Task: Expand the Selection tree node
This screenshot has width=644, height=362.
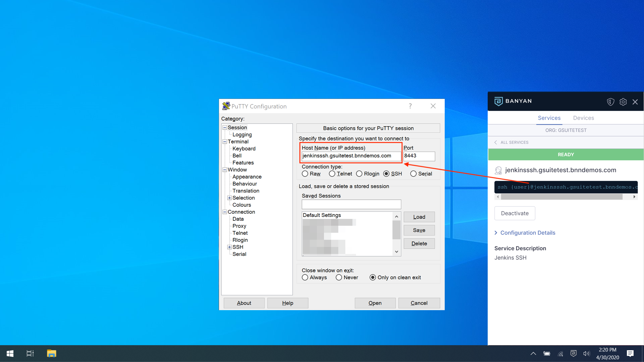Action: click(x=230, y=198)
